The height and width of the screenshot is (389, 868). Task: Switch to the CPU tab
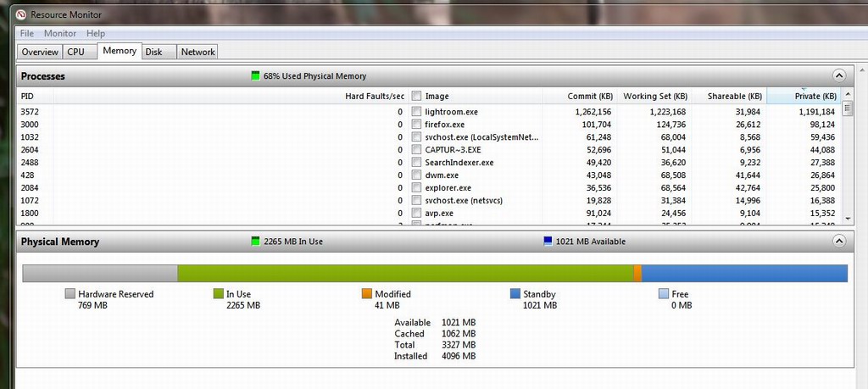tap(75, 52)
